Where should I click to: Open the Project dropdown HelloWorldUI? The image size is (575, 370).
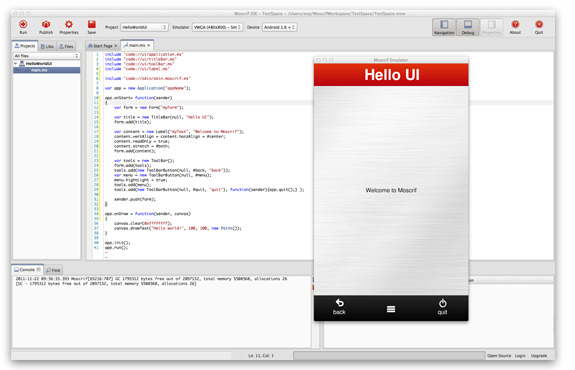tap(144, 27)
